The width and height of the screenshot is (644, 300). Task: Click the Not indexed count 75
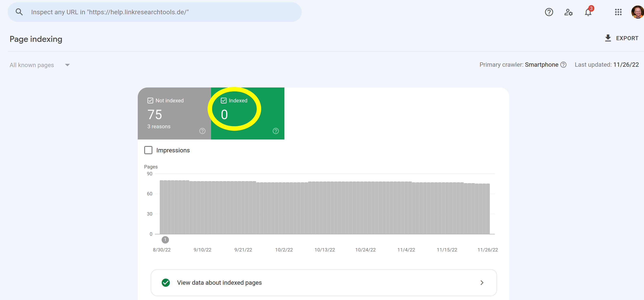pyautogui.click(x=155, y=115)
